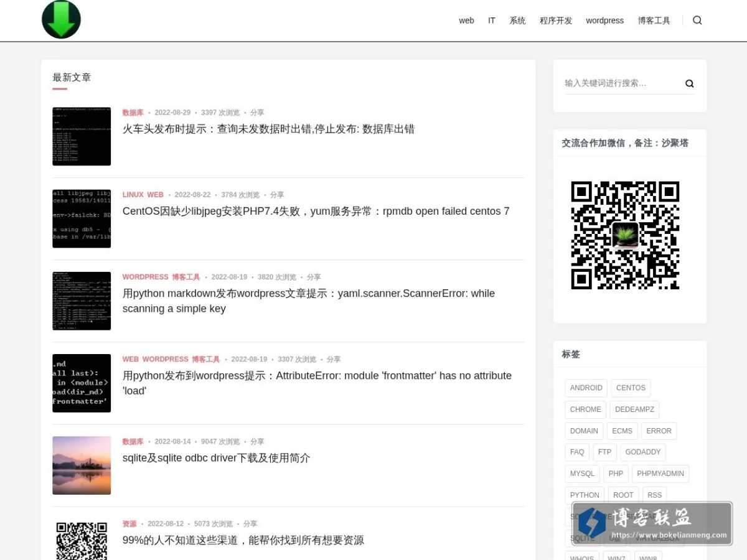The width and height of the screenshot is (747, 560).
Task: Focus the keyword search input field
Action: pos(621,83)
